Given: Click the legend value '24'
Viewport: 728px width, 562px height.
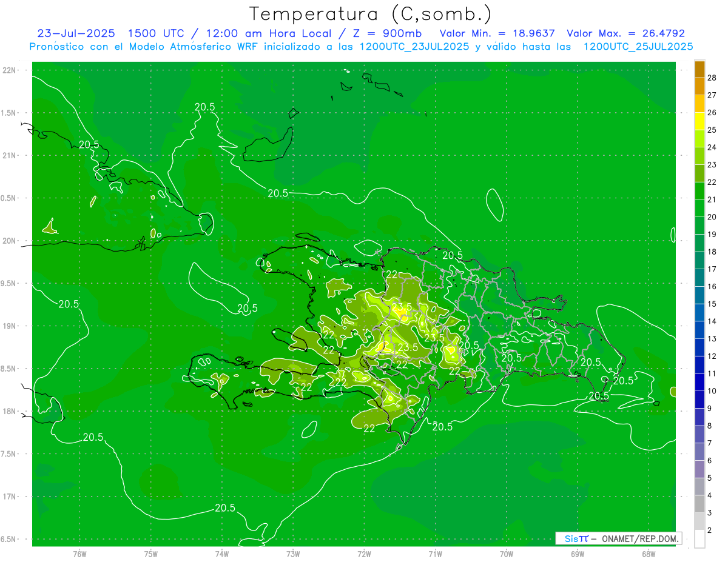Looking at the screenshot, I should (712, 147).
